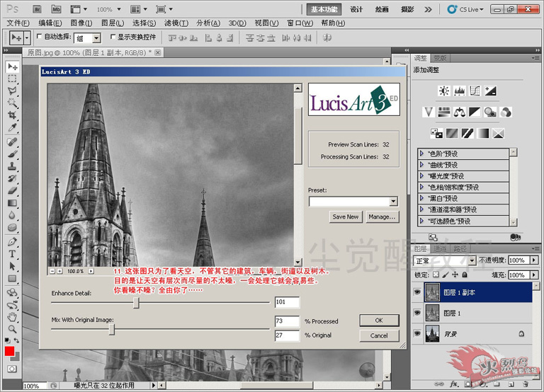
Task: Toggle the 自动选择 checkbox
Action: coord(39,36)
